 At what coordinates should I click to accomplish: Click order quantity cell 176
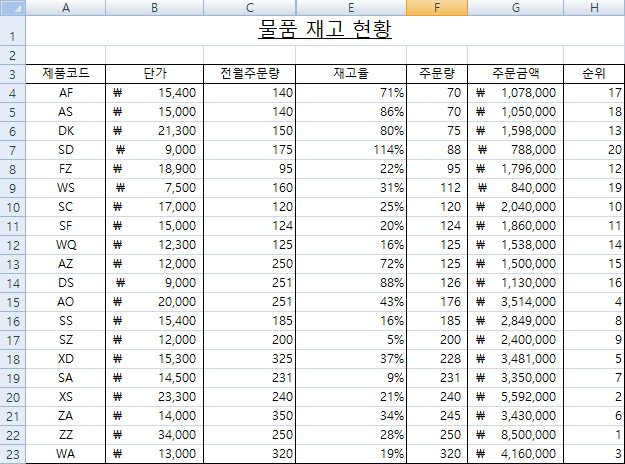point(437,302)
